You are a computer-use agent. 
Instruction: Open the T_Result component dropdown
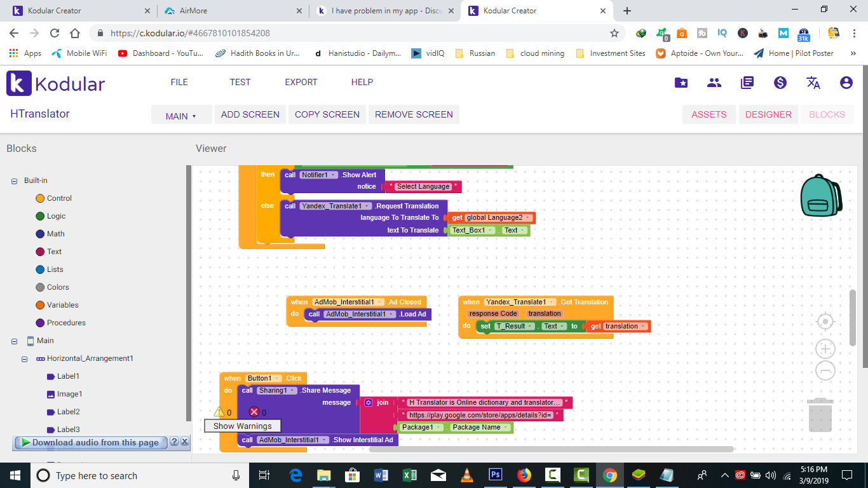(514, 326)
